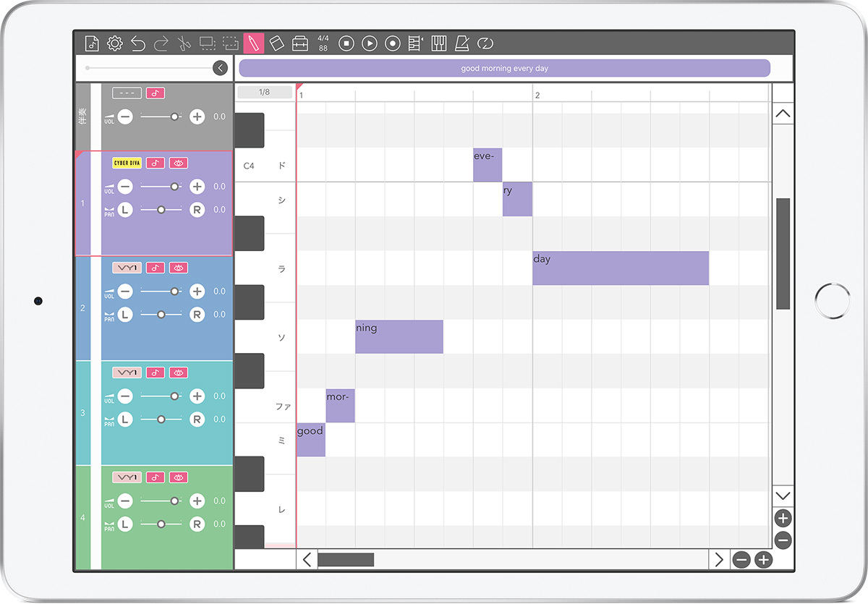This screenshot has width=868, height=604.
Task: Select the CYBER DIVA singer label
Action: click(127, 163)
